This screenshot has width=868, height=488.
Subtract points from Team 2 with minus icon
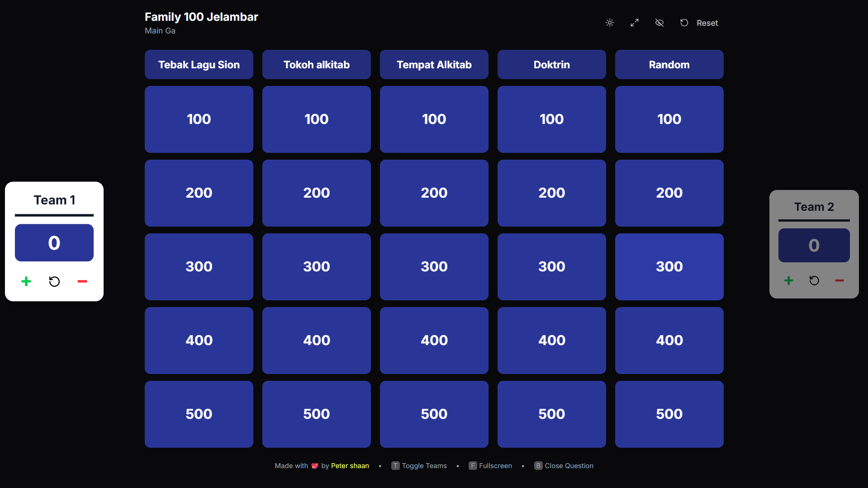click(x=840, y=280)
